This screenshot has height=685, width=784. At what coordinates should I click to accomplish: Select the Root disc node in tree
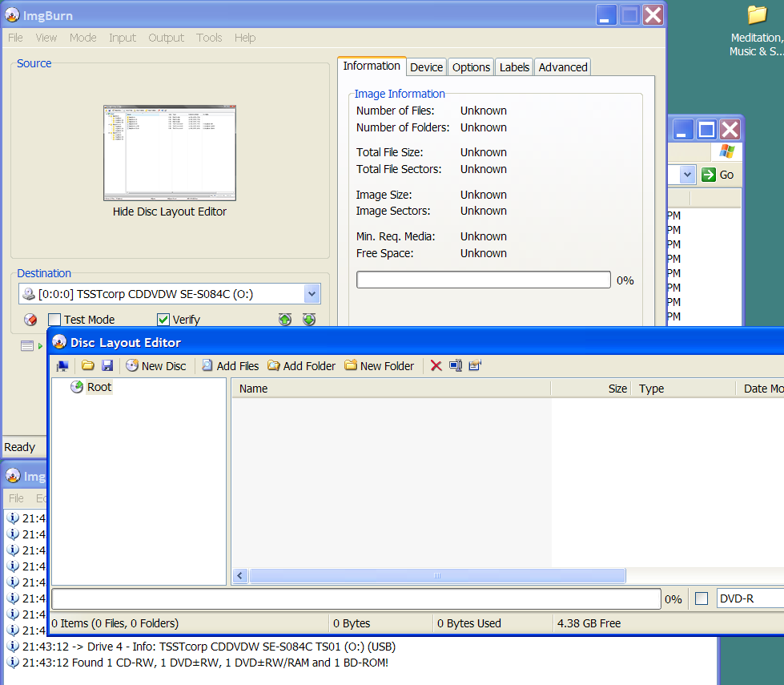99,387
